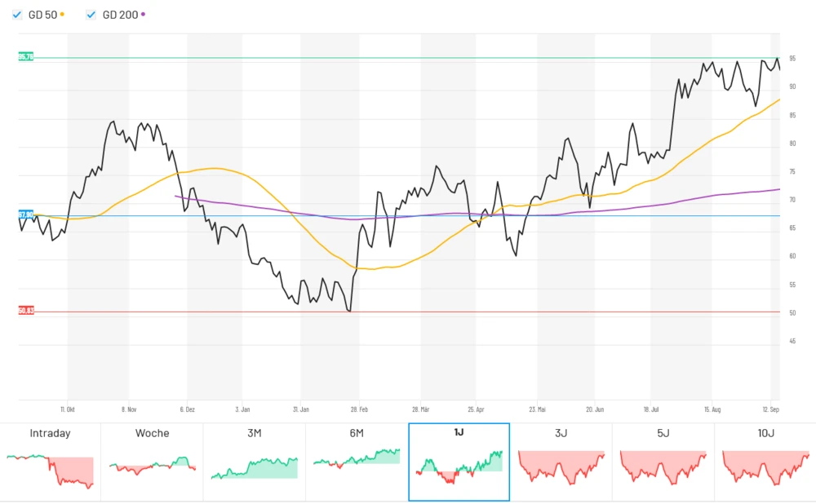Click the purple GD 200 legend dot

tap(144, 15)
